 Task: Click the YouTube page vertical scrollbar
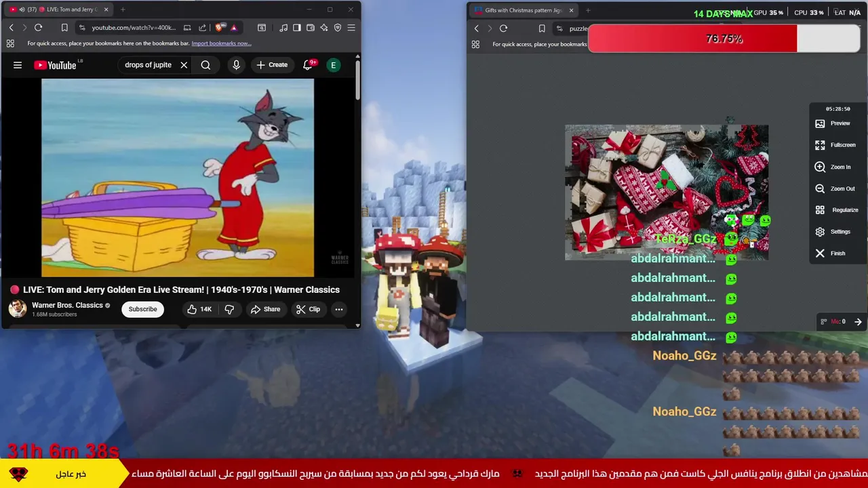click(x=358, y=81)
